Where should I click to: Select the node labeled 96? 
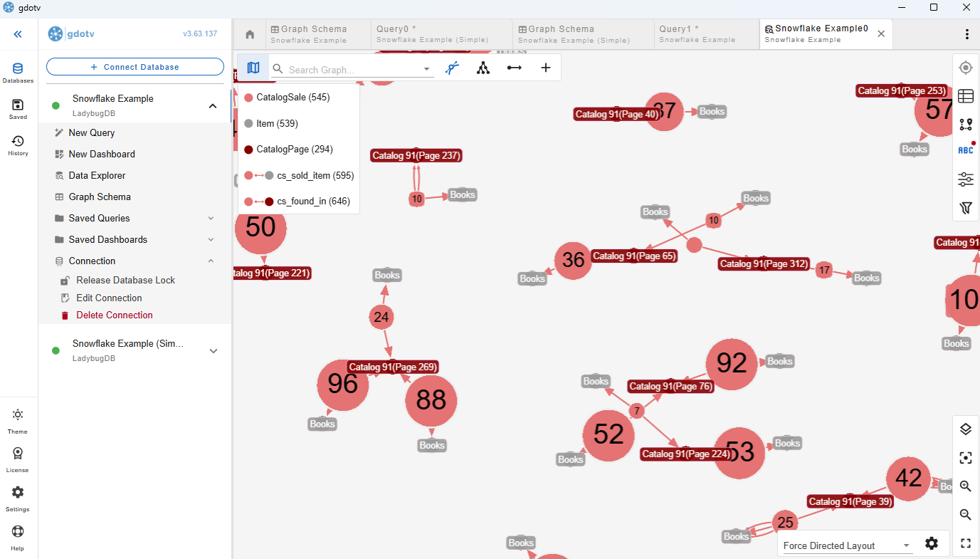click(342, 385)
